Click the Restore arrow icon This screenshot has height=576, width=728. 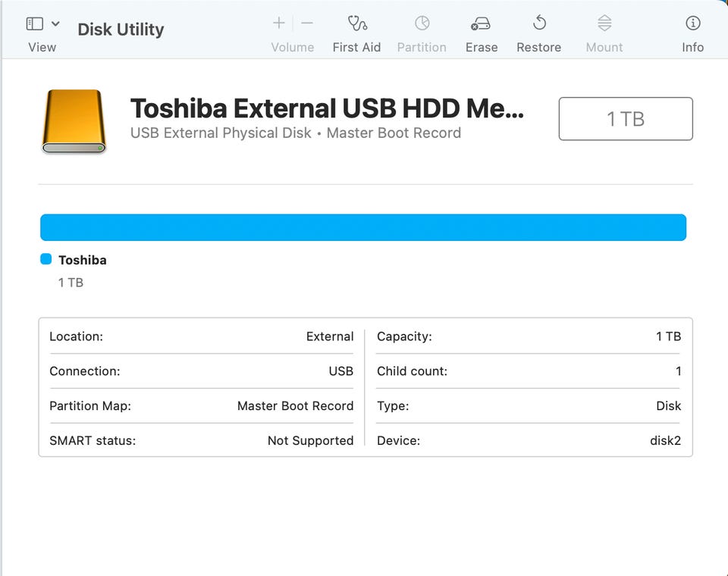click(539, 23)
